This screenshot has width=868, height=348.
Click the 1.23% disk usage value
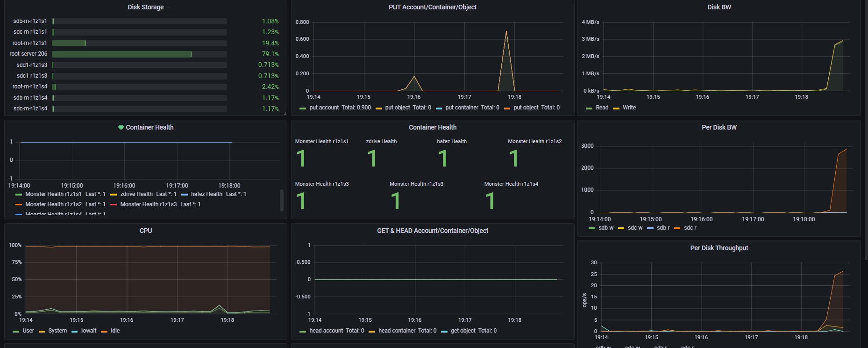[x=270, y=32]
